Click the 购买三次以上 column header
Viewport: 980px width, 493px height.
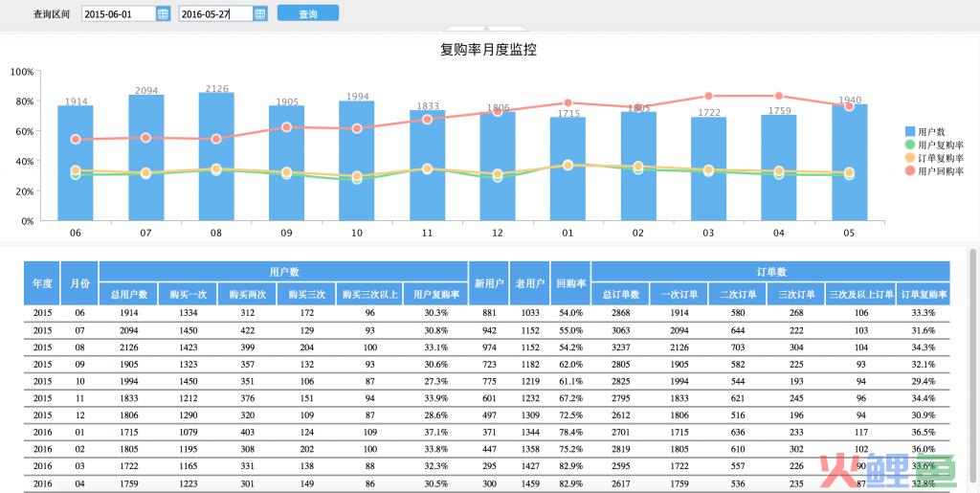370,294
